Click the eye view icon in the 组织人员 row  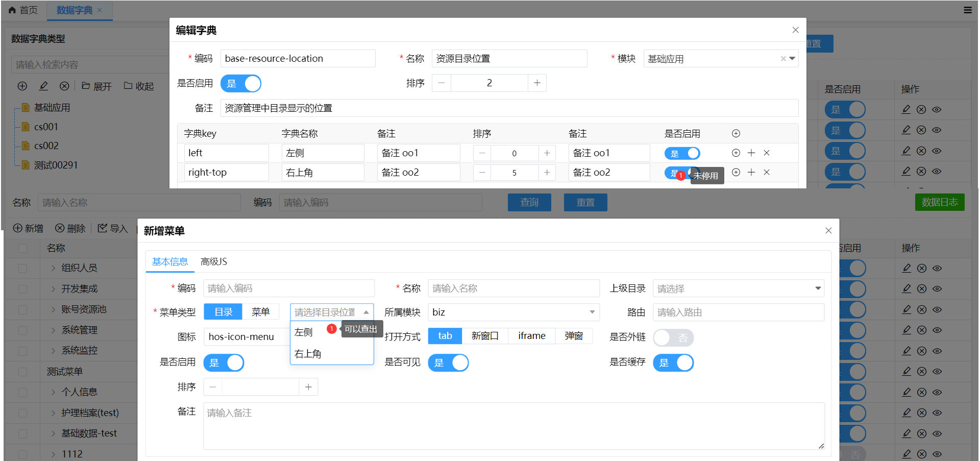point(937,268)
